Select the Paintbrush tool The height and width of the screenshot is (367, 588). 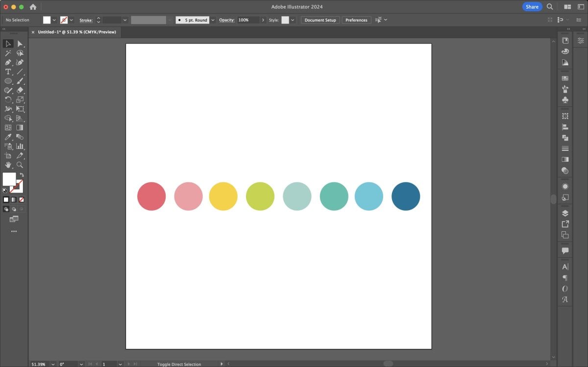click(x=20, y=81)
